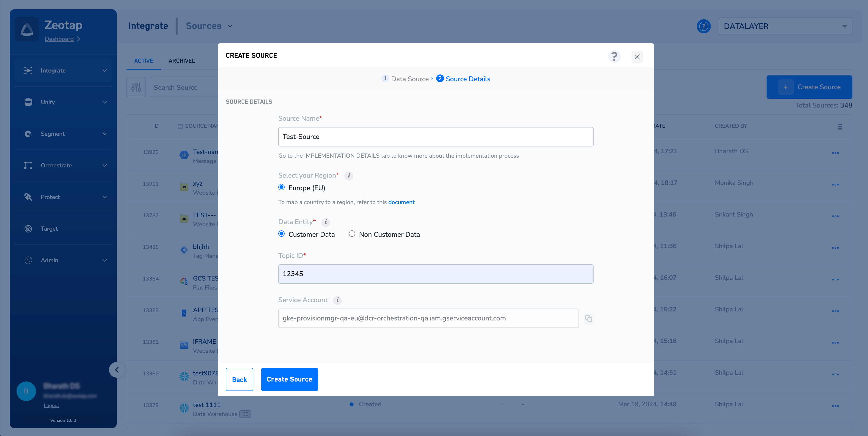
Task: Click into the Topic ID field
Action: pyautogui.click(x=435, y=274)
